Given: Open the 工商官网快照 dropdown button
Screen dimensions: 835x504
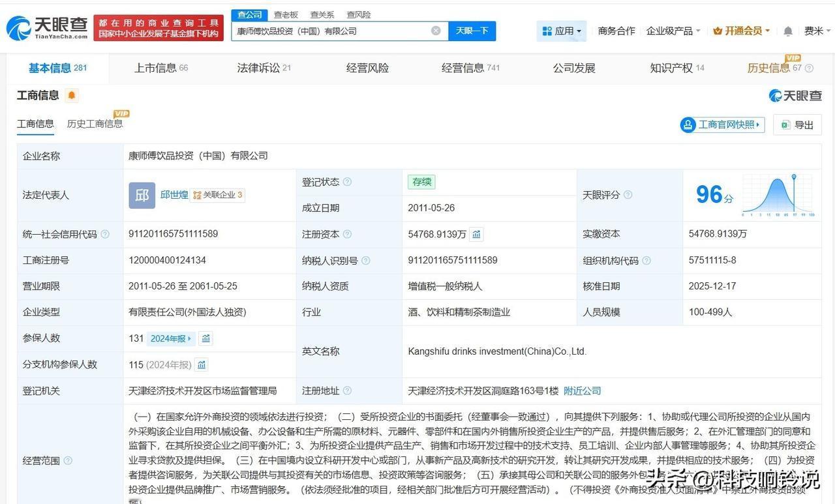Looking at the screenshot, I should point(722,125).
